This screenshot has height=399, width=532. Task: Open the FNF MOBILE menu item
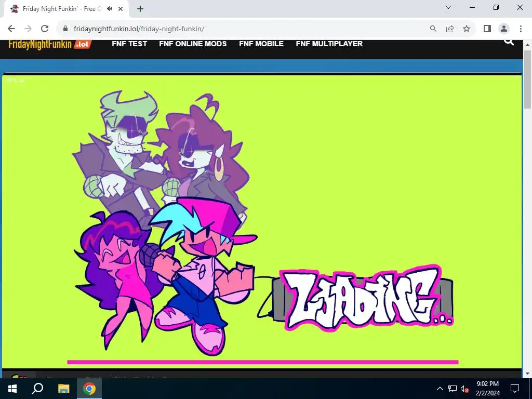(261, 44)
